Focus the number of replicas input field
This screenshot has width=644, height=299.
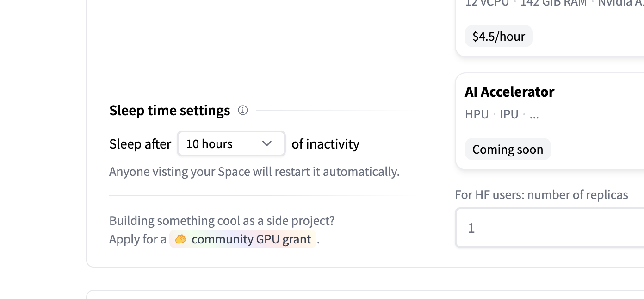(551, 228)
